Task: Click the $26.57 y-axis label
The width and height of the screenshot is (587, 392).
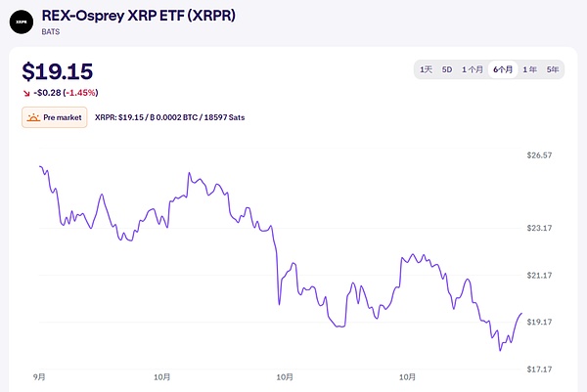Action: pos(540,155)
